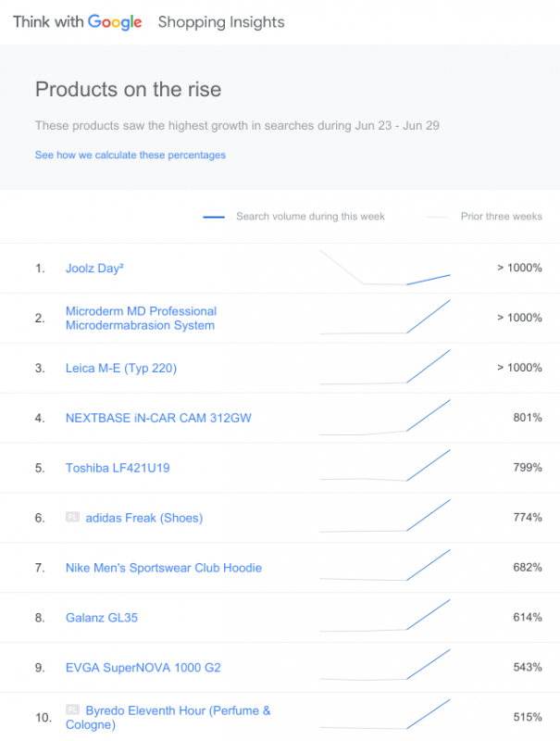Select Microderm MD Professional Microdermabrasion System
Image resolution: width=560 pixels, height=741 pixels.
(x=141, y=319)
